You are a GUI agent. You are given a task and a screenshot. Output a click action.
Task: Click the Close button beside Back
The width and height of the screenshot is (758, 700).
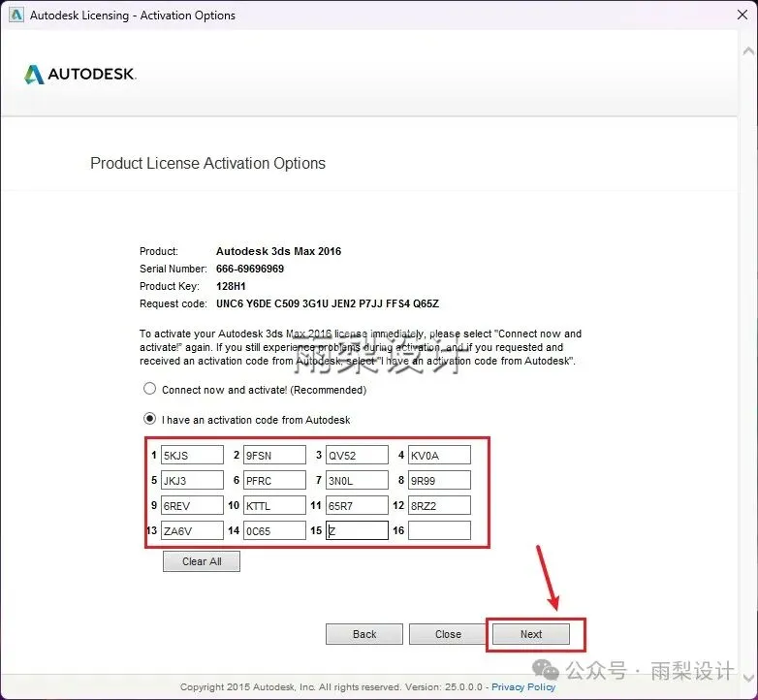448,634
